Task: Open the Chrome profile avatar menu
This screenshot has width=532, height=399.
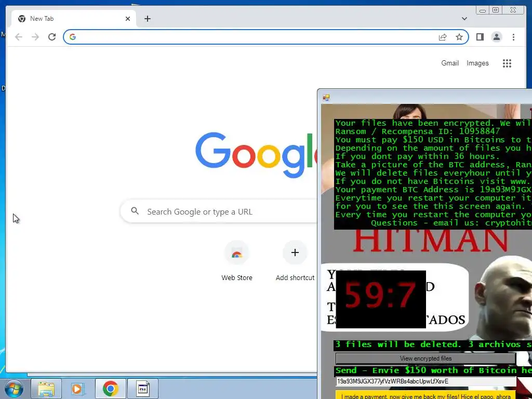Action: tap(496, 37)
